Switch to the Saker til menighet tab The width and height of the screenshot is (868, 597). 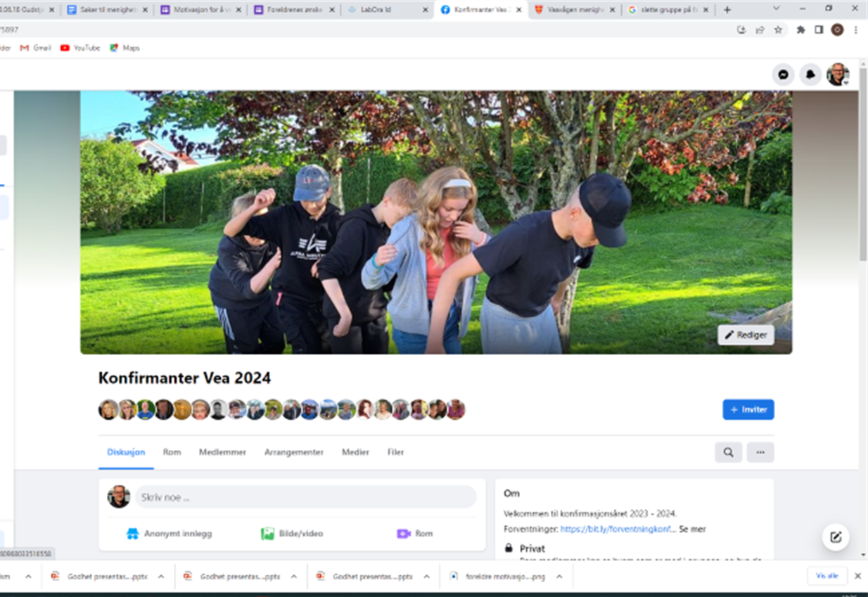pyautogui.click(x=107, y=10)
